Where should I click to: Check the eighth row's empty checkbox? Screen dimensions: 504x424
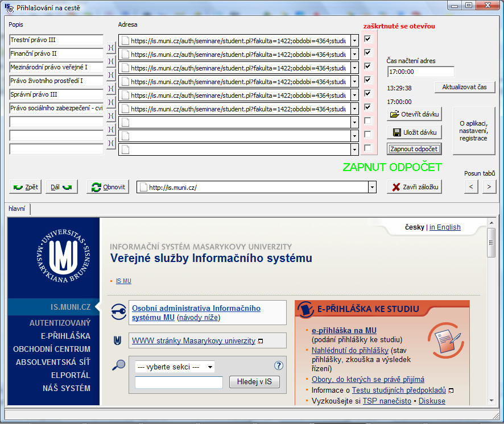(367, 134)
